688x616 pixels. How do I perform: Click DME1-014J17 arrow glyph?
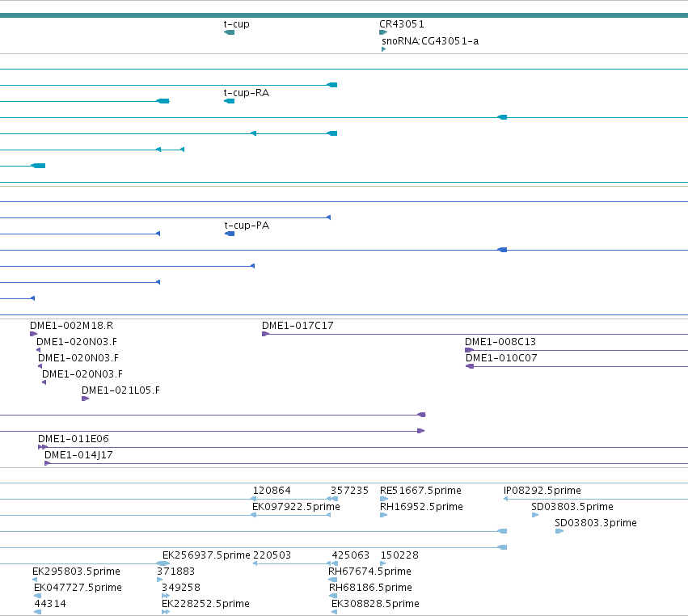(48, 463)
